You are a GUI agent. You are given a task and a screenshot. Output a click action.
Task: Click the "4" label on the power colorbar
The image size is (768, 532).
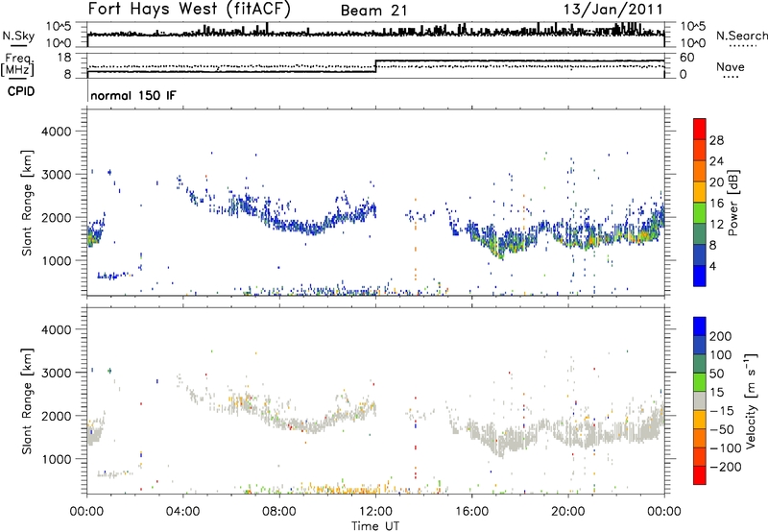(x=713, y=266)
